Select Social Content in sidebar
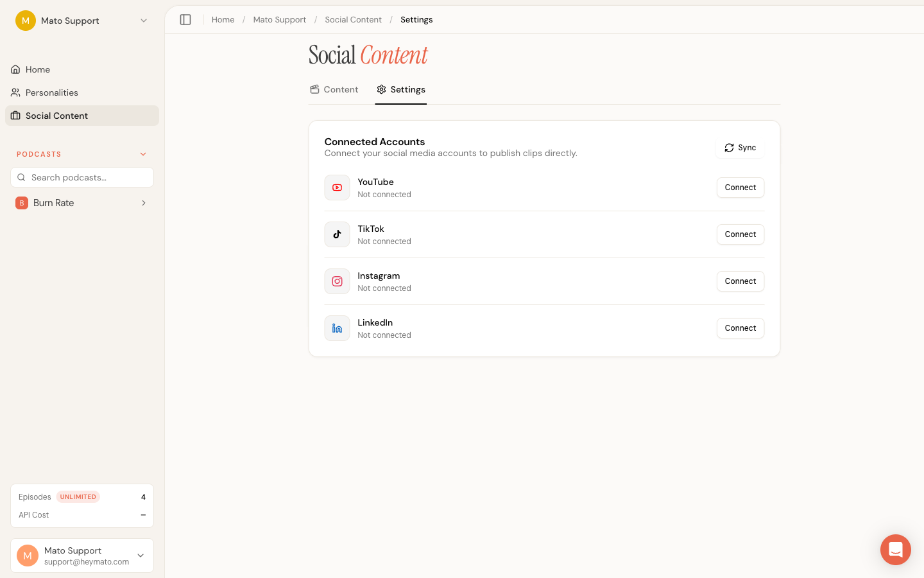 coord(82,116)
